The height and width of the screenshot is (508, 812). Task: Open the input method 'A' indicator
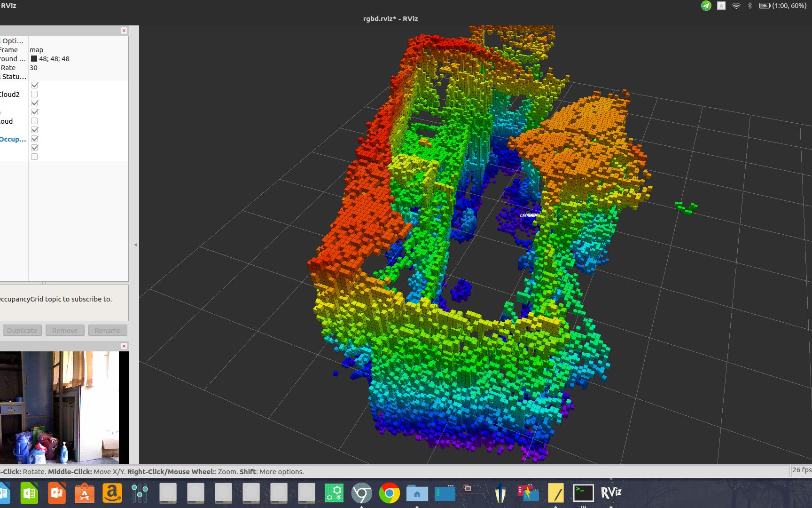click(721, 6)
